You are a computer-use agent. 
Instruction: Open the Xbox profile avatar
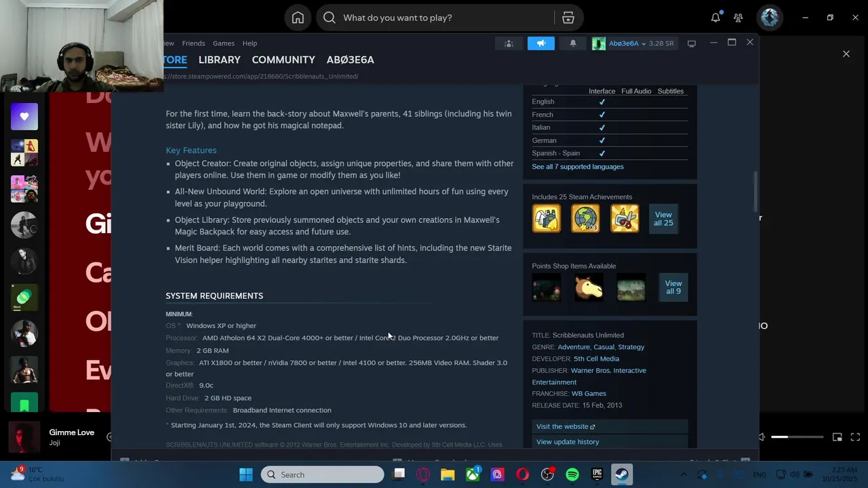click(x=769, y=18)
